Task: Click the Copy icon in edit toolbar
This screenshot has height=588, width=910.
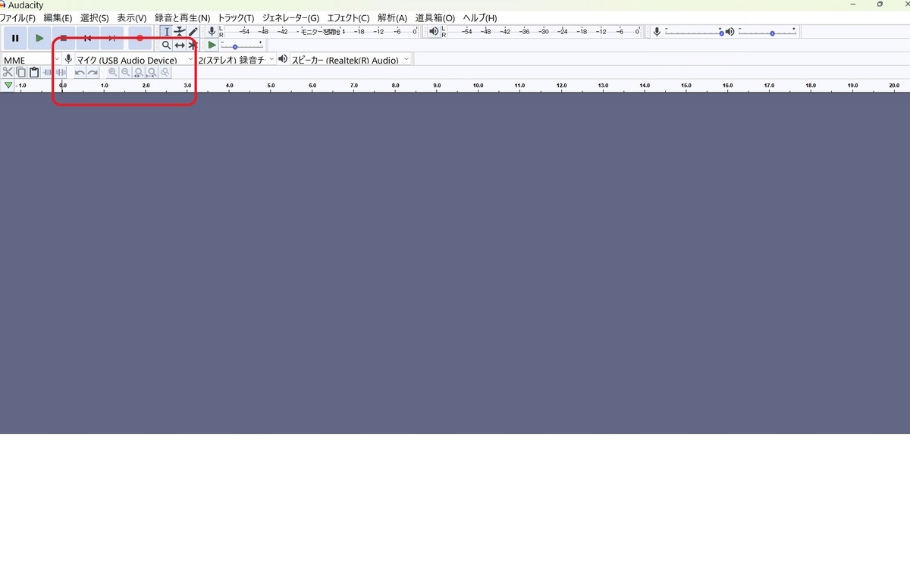Action: coord(21,73)
